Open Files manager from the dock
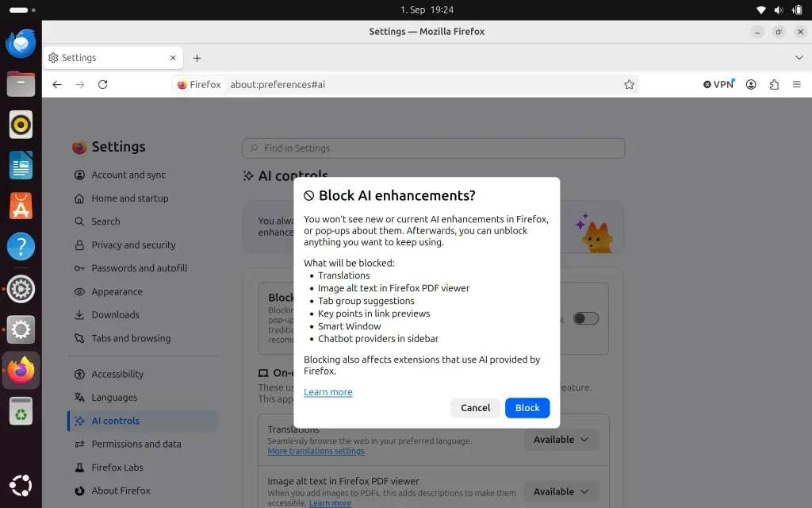Image resolution: width=812 pixels, height=508 pixels. [21, 84]
